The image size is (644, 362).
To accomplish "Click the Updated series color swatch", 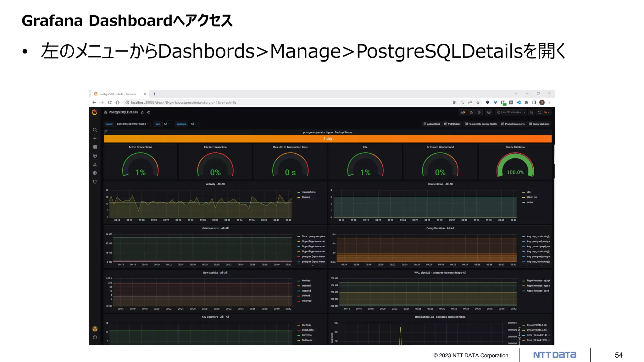I will click(x=299, y=291).
